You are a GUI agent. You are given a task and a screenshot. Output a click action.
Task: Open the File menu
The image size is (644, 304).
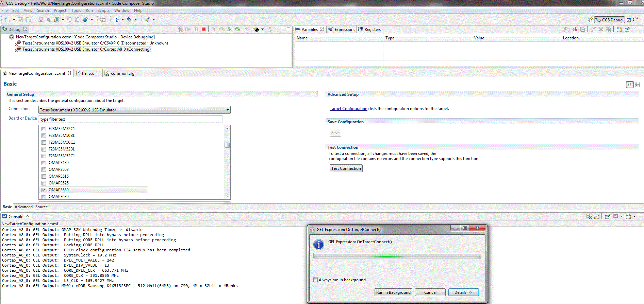coord(4,11)
